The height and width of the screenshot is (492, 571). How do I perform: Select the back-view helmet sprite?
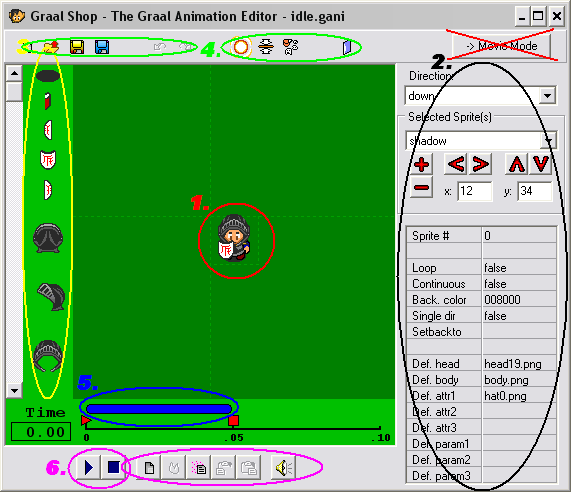click(x=48, y=238)
